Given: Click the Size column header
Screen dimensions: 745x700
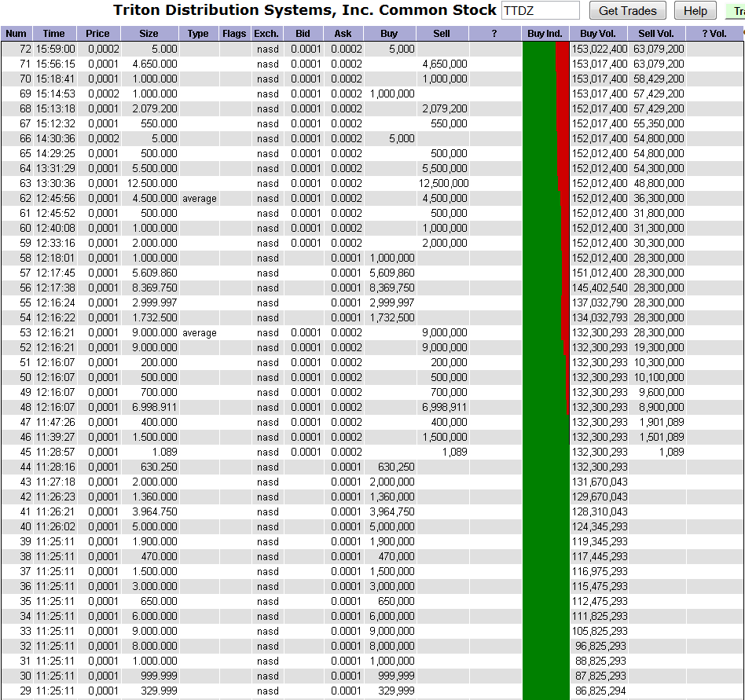Looking at the screenshot, I should [149, 34].
